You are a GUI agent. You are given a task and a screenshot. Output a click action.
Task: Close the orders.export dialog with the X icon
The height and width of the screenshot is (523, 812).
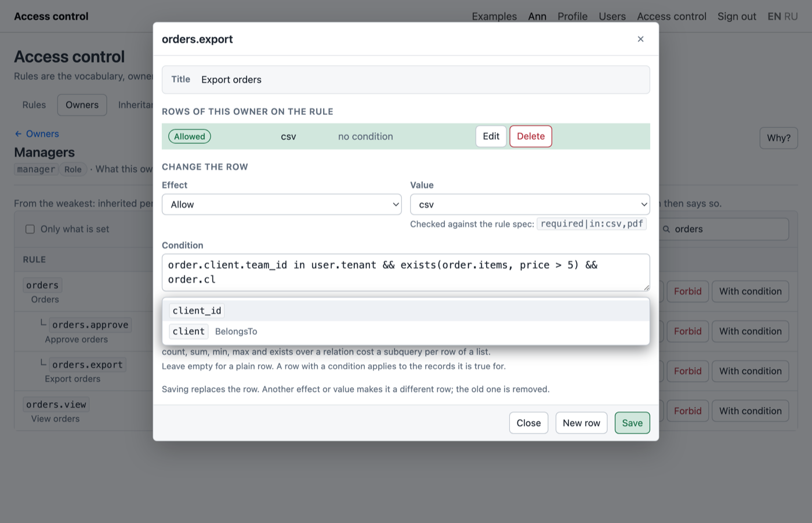pos(640,39)
